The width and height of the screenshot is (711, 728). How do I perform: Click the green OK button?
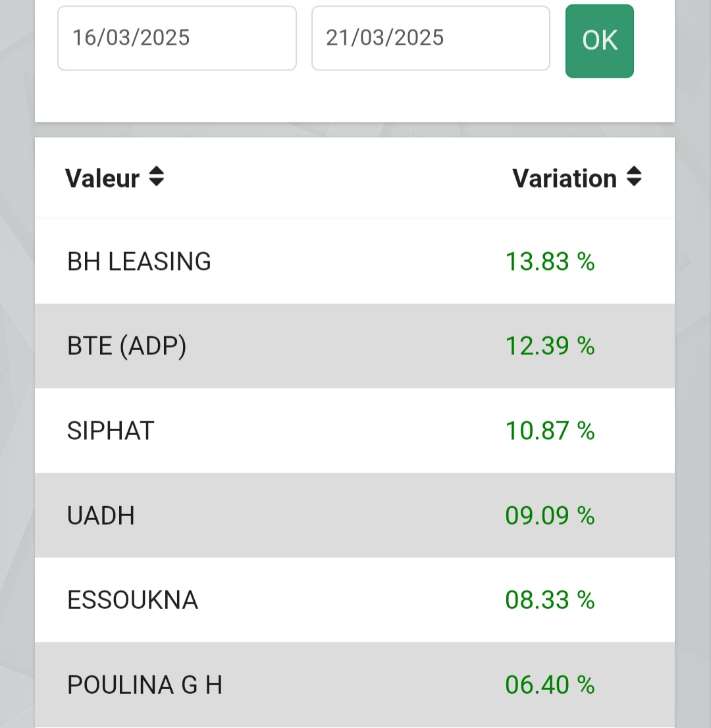pyautogui.click(x=600, y=41)
